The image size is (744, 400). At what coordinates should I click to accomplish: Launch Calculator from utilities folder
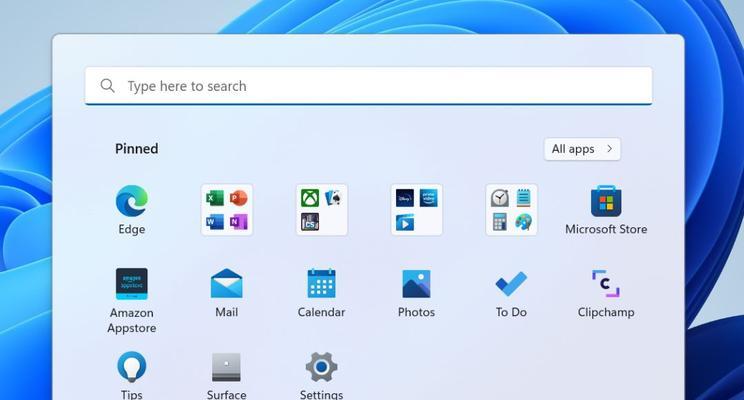[500, 222]
